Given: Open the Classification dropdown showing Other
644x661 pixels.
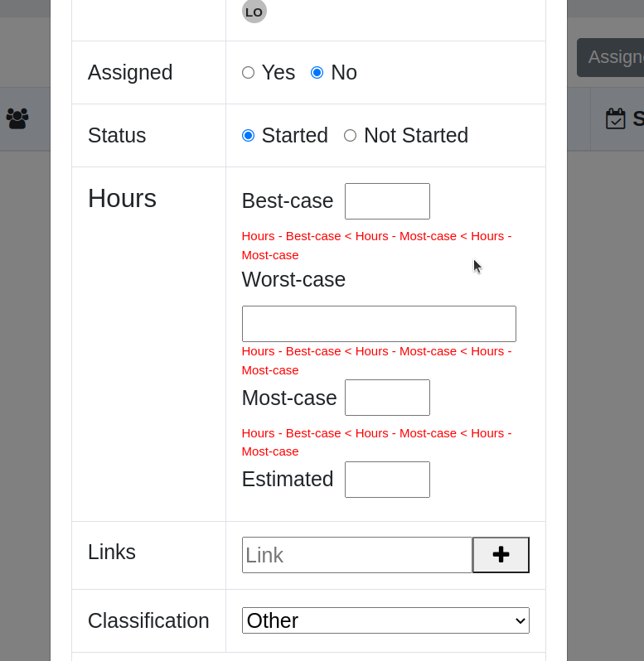Looking at the screenshot, I should (x=385, y=620).
